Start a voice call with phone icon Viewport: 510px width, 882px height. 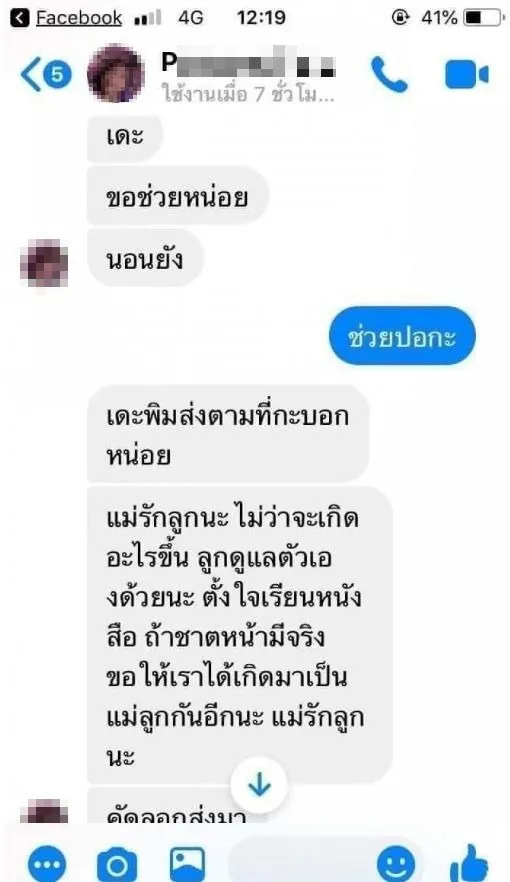pyautogui.click(x=389, y=75)
